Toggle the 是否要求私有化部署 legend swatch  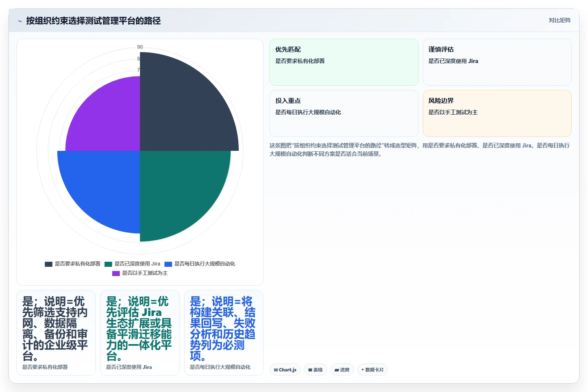coord(49,264)
